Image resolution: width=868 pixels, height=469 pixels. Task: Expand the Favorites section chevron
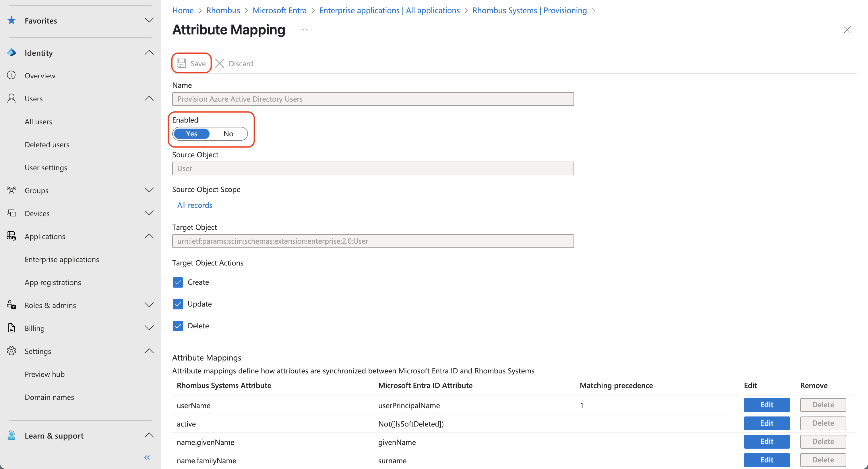click(x=149, y=20)
